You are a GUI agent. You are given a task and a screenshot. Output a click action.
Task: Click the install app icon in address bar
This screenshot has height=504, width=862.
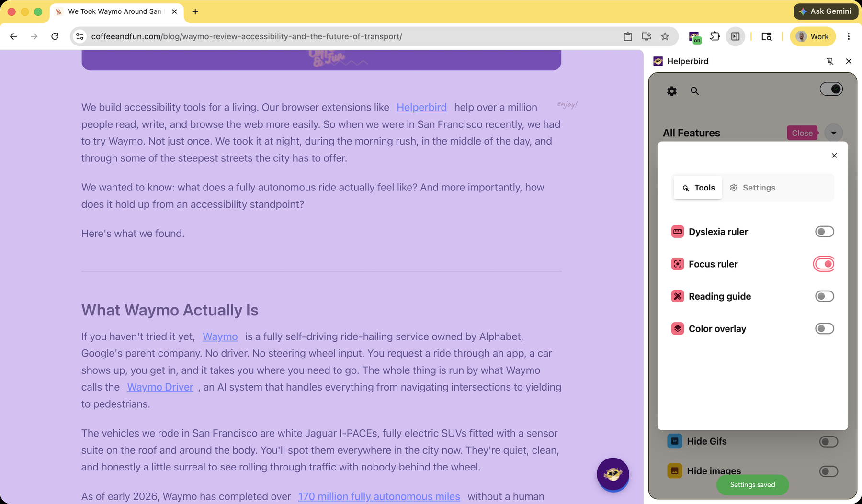point(646,36)
